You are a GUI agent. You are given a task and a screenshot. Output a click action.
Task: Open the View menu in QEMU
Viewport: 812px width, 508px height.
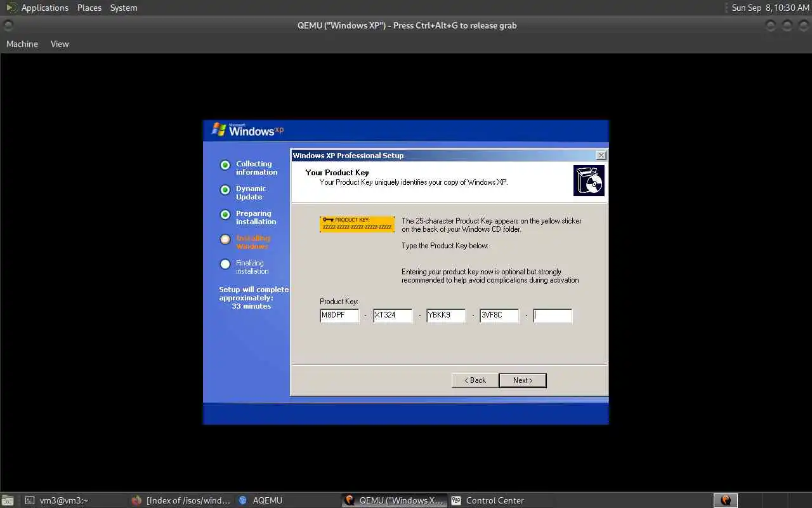pos(60,44)
